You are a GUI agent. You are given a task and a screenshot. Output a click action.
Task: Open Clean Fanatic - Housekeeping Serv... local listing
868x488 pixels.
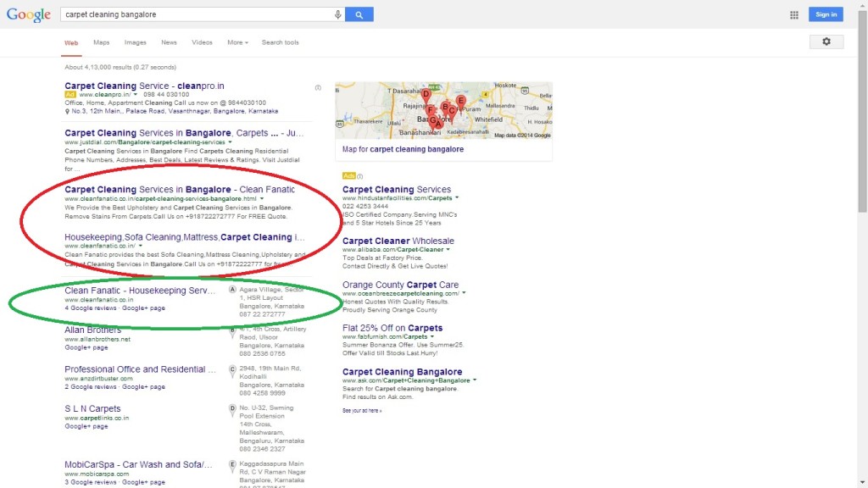140,291
